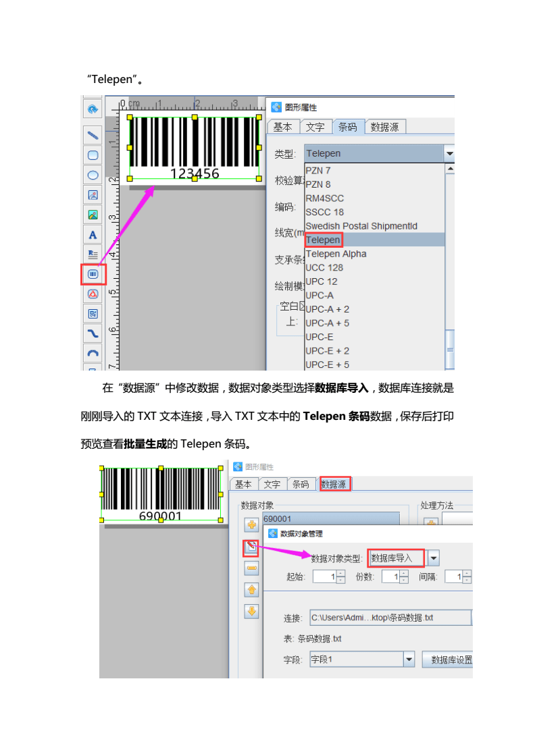Select the green picture insert tool
This screenshot has width=535, height=756.
93,215
